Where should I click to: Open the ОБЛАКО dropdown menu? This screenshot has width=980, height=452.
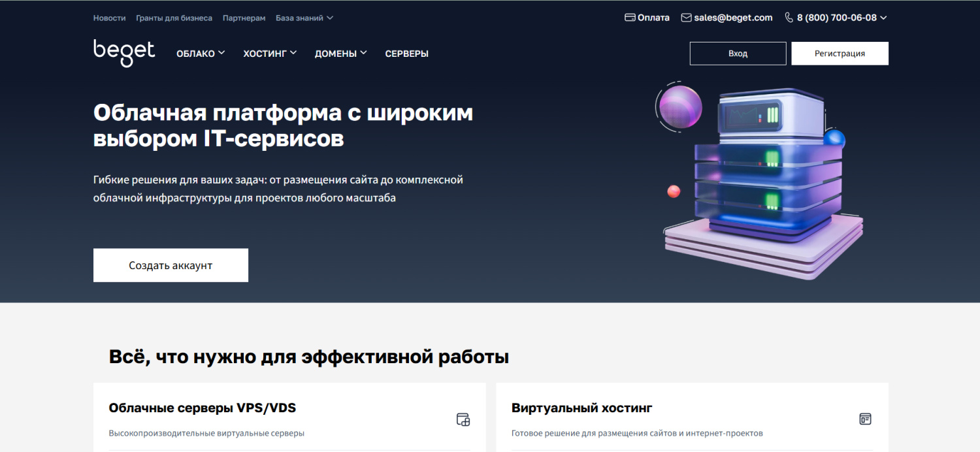[200, 54]
